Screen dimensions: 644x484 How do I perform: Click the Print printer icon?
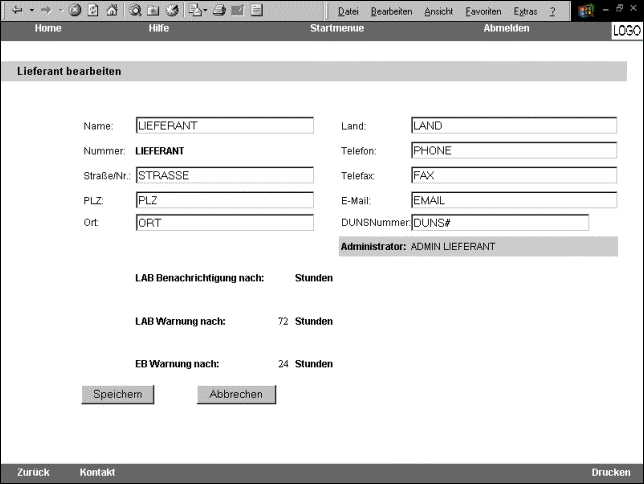point(219,10)
